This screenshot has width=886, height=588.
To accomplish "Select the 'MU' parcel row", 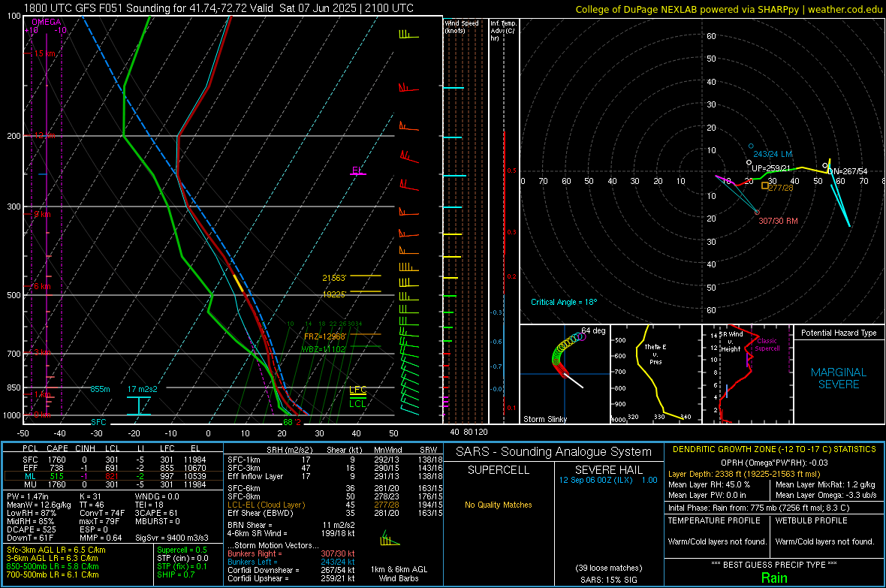I will [113, 484].
